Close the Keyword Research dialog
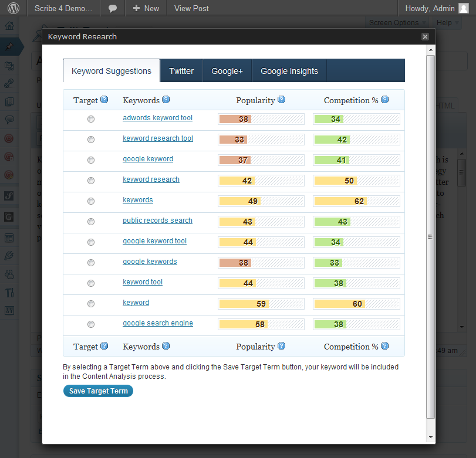 tap(425, 36)
